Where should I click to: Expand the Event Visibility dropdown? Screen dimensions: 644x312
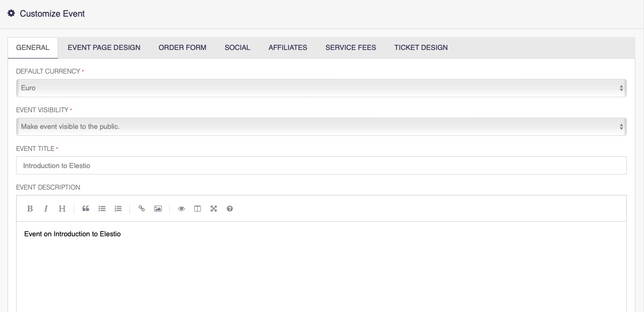[321, 127]
